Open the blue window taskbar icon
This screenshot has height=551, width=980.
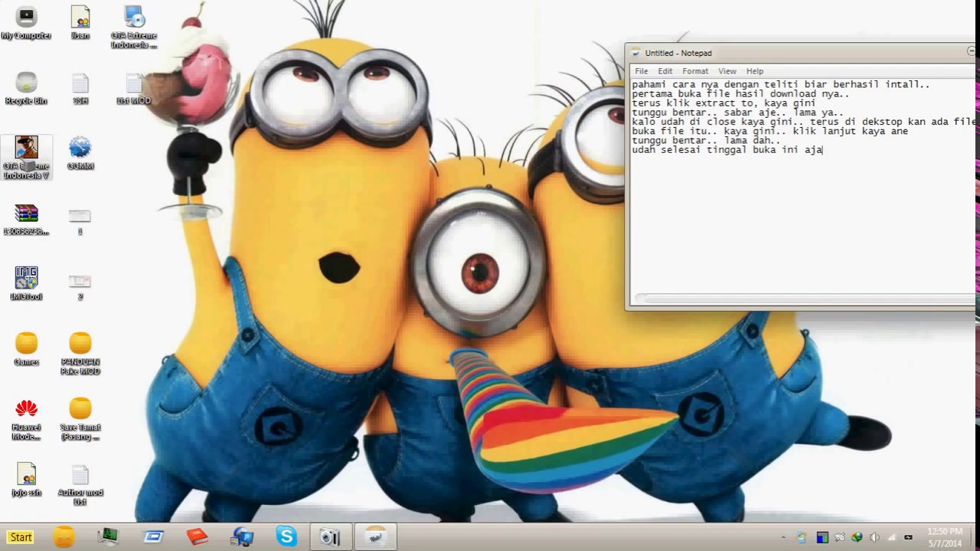coord(153,537)
